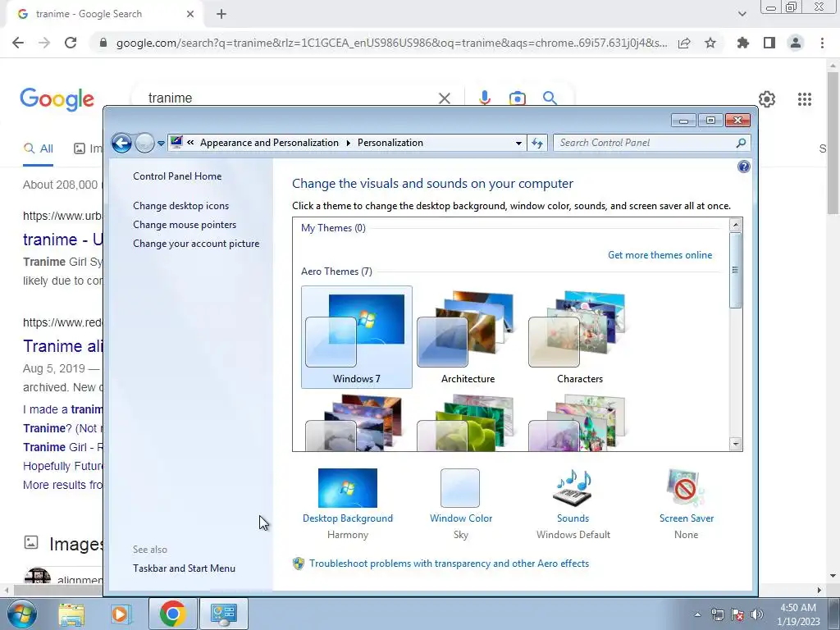This screenshot has width=840, height=630.
Task: Open volume control in system tray
Action: coord(757,614)
